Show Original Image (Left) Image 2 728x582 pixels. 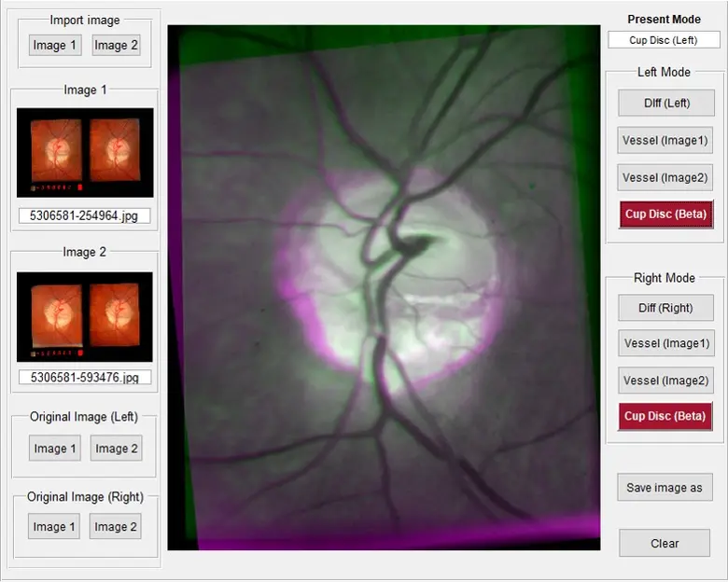click(116, 449)
